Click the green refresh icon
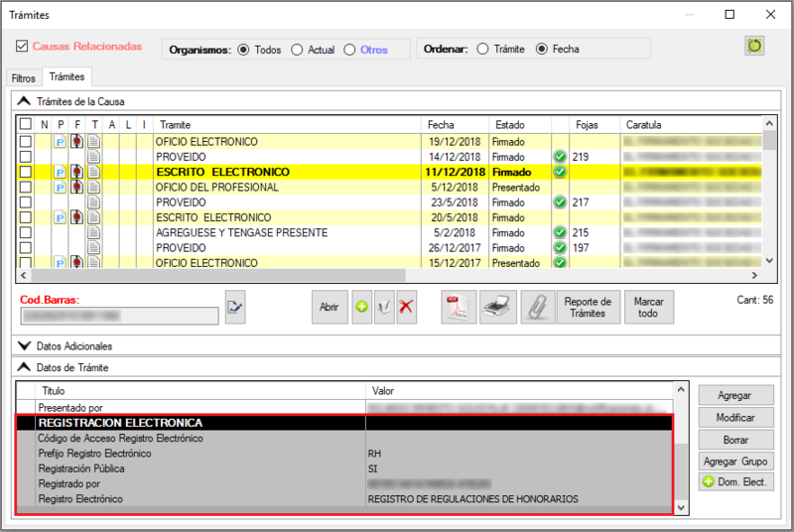The image size is (794, 532). point(754,46)
